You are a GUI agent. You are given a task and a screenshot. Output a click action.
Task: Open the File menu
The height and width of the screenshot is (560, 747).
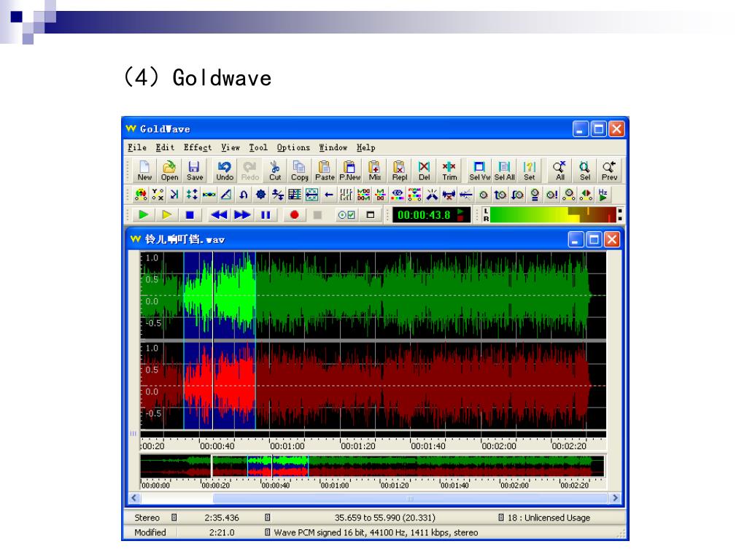click(x=136, y=147)
